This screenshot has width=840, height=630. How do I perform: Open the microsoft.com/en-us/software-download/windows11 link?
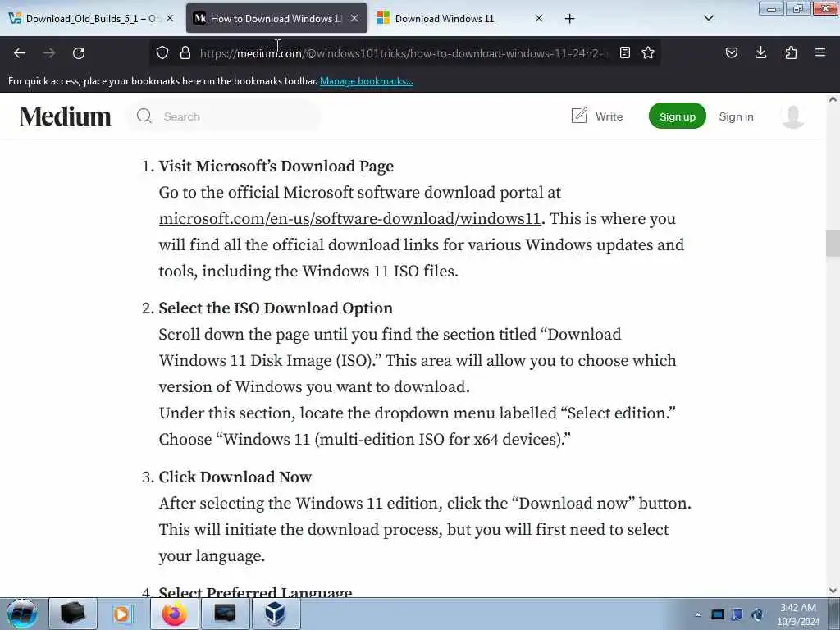tap(349, 218)
